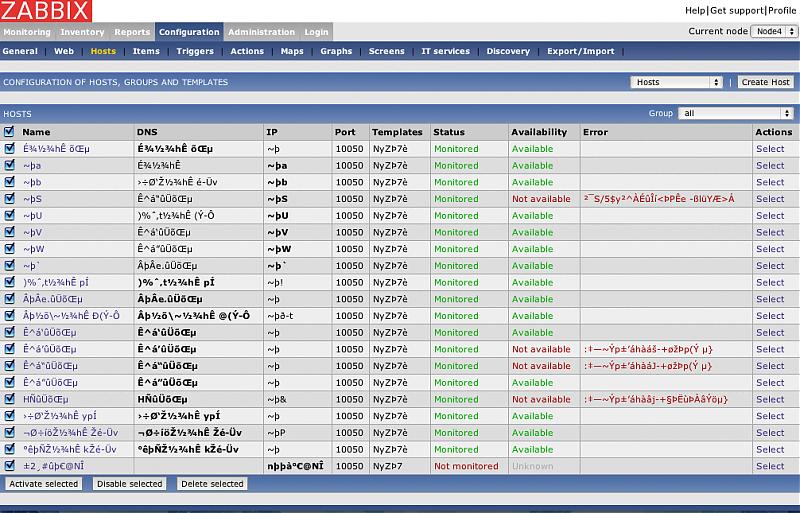This screenshot has width=800, height=513.
Task: Open the Group filter dropdown
Action: pos(735,113)
